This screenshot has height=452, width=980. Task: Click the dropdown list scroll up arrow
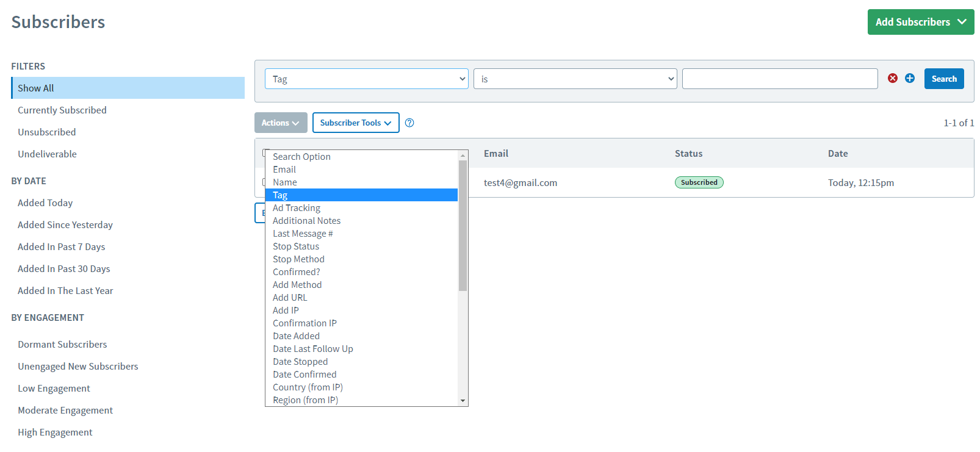coord(463,156)
